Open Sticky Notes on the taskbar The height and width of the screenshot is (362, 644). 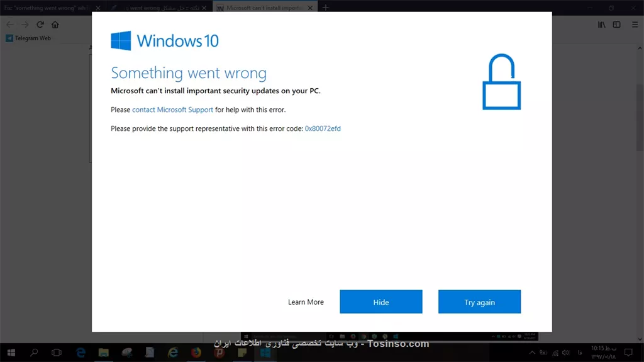point(242,353)
